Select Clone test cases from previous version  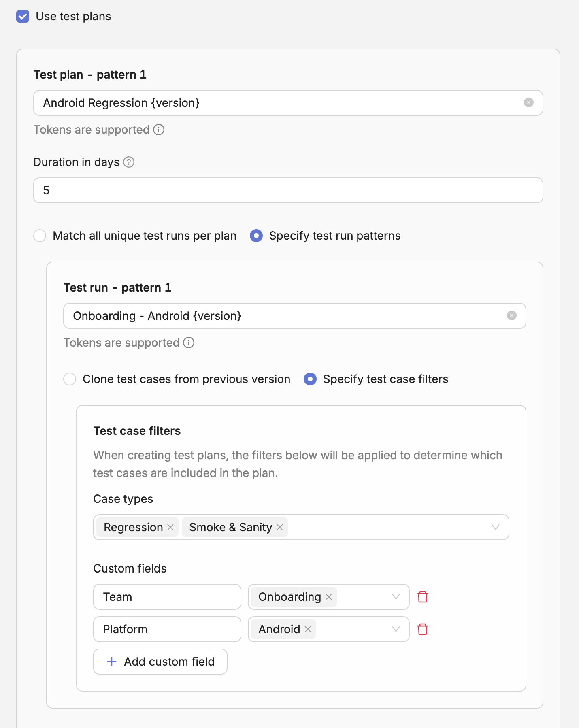click(70, 379)
